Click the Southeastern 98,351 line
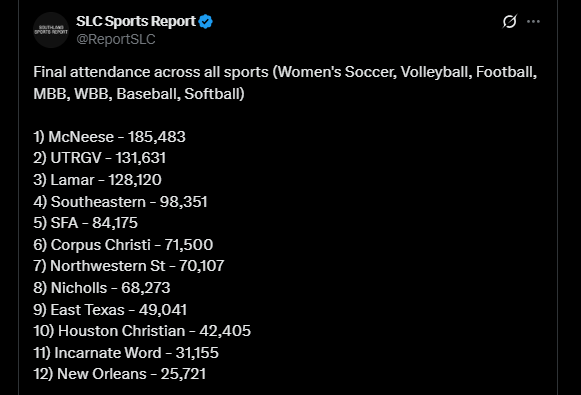The width and height of the screenshot is (581, 395). [120, 202]
